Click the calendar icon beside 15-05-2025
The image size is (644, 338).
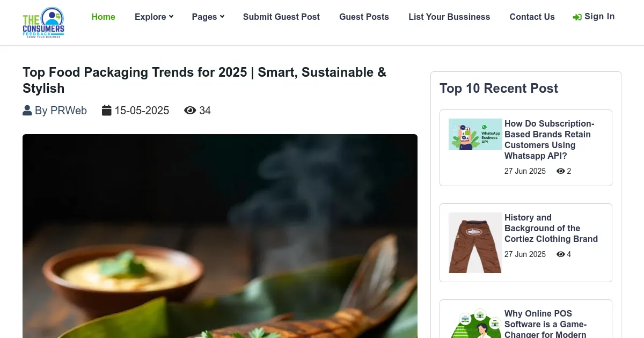pyautogui.click(x=107, y=110)
